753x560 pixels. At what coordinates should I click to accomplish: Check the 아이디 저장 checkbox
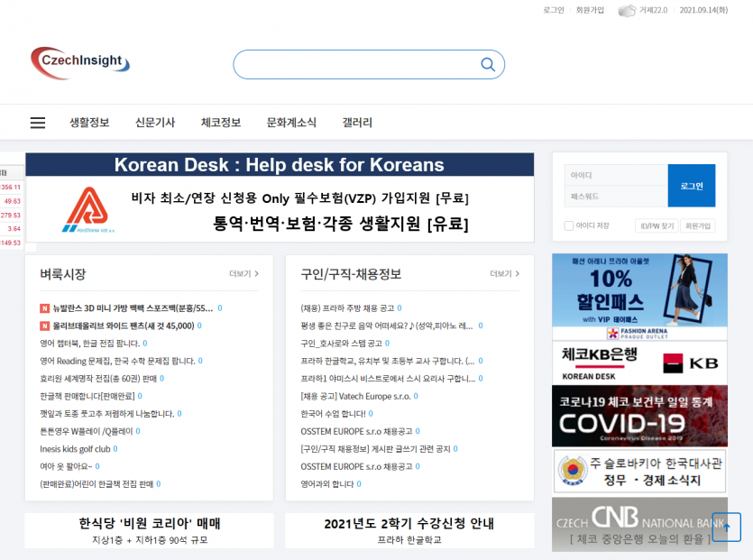569,225
